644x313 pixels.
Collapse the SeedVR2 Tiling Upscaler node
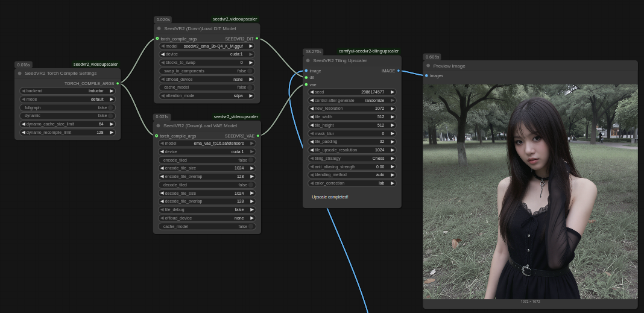[x=308, y=60]
